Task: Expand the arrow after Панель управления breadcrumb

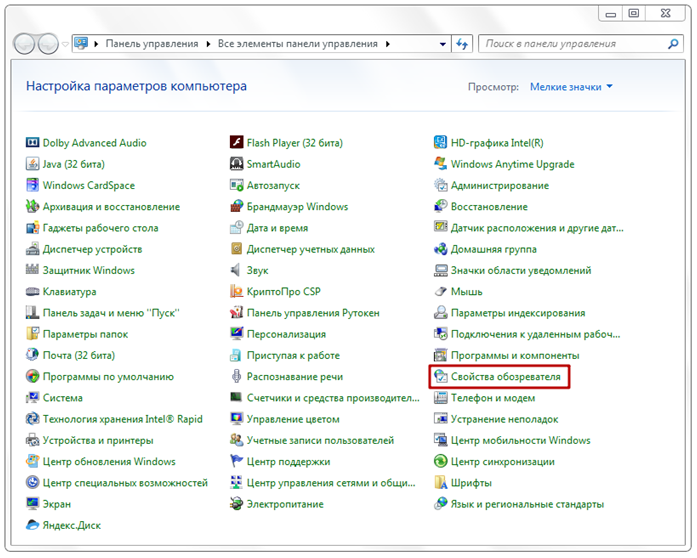Action: [208, 44]
